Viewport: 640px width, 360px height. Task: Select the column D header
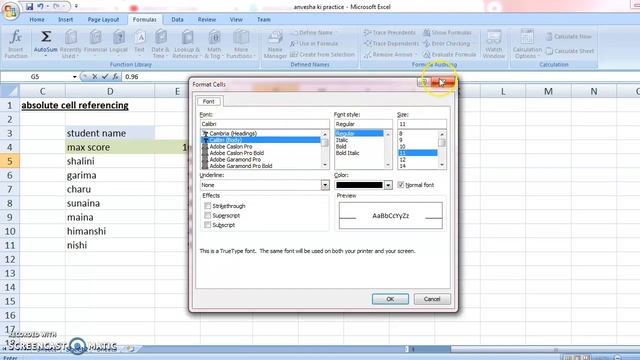(110, 91)
